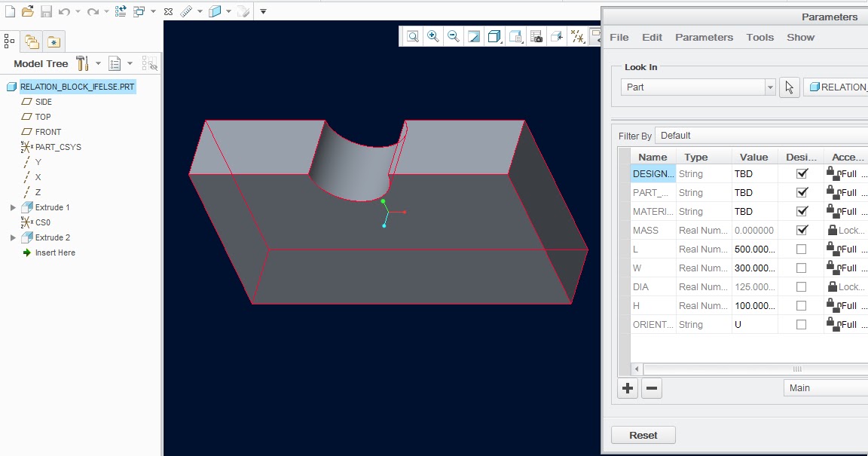Open the Look In dropdown

(x=769, y=87)
